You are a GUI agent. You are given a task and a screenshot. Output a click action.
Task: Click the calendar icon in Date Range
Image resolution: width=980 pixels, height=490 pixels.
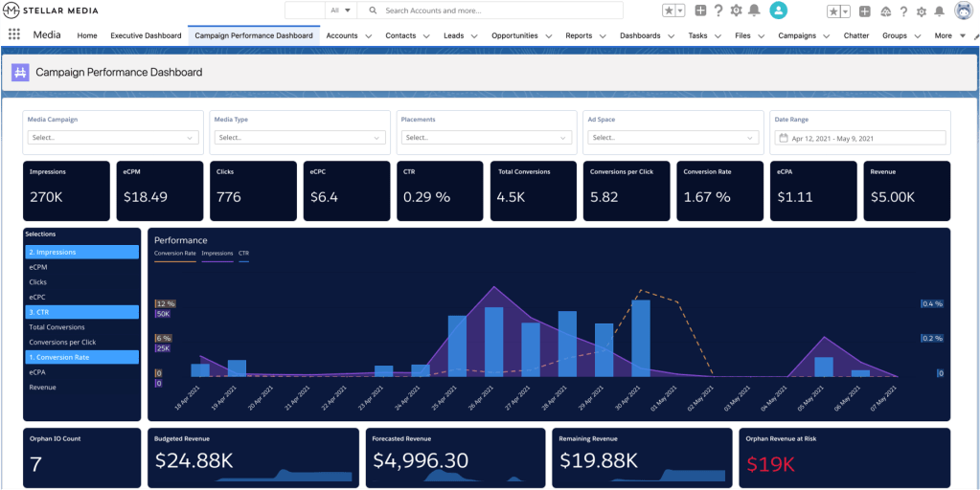[x=784, y=138]
